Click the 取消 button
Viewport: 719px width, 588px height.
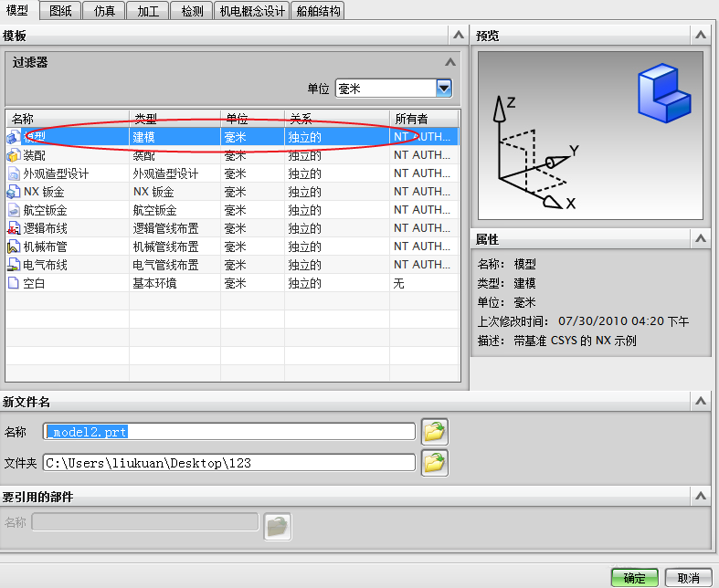pos(688,578)
